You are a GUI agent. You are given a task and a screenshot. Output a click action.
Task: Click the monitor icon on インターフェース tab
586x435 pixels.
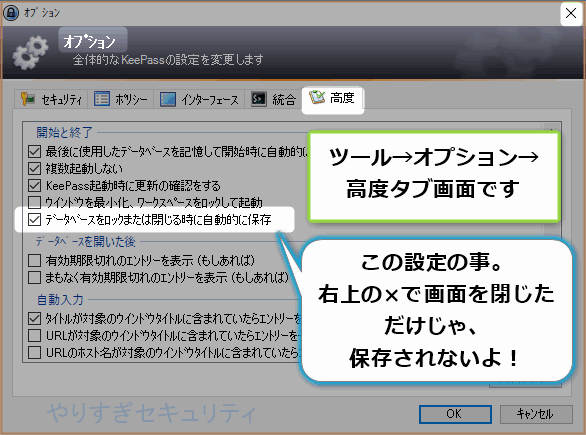168,99
